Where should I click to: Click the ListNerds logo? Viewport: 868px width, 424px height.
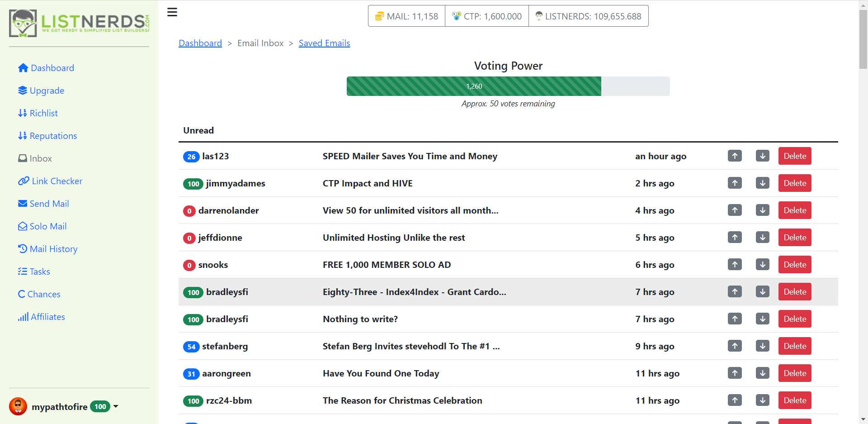pyautogui.click(x=79, y=23)
